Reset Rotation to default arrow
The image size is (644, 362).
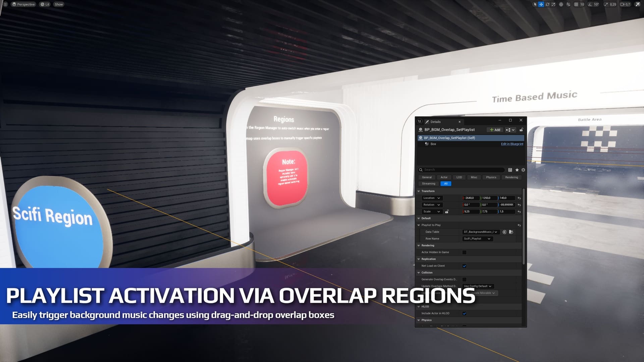point(519,205)
